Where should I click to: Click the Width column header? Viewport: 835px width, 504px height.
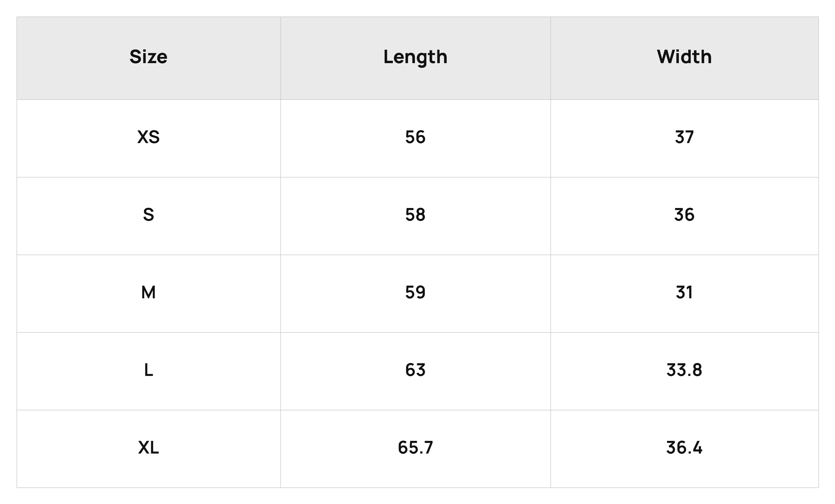tap(684, 57)
